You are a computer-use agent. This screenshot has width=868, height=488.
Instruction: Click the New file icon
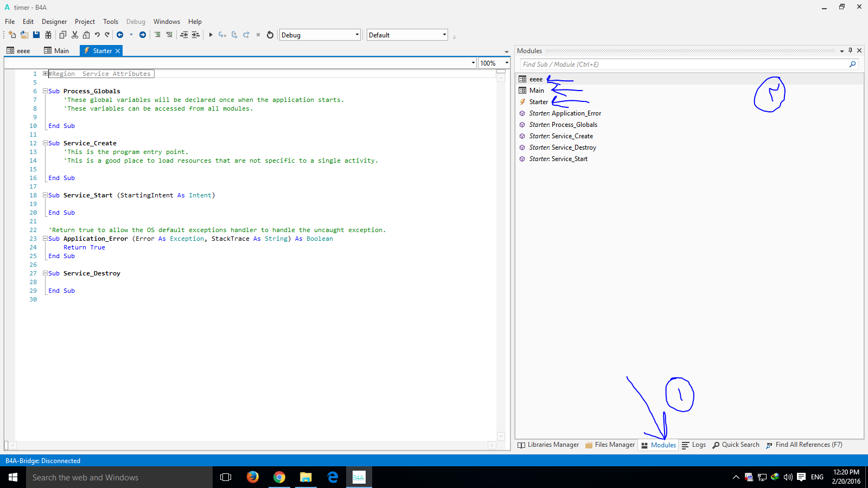[x=12, y=35]
